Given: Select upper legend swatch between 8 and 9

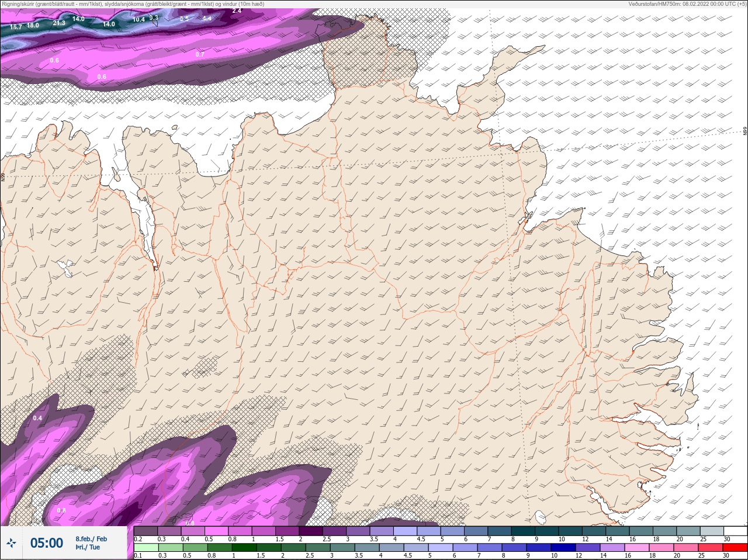Looking at the screenshot, I should pos(523,531).
